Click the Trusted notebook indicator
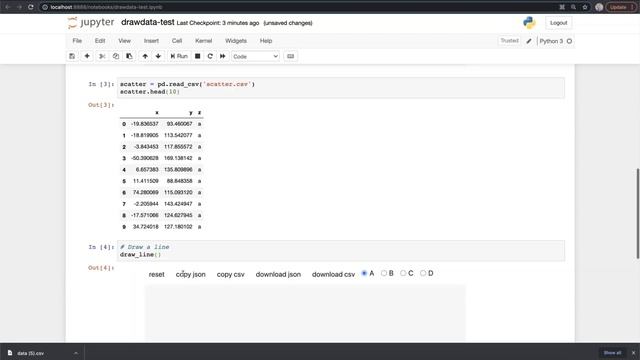This screenshot has width=640, height=360. 509,41
